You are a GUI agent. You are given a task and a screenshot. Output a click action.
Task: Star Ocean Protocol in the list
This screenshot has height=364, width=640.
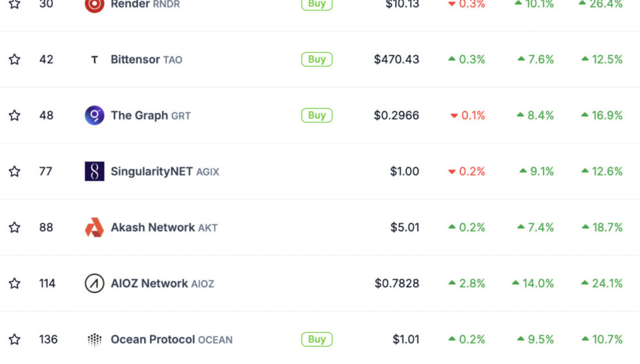pyautogui.click(x=15, y=339)
